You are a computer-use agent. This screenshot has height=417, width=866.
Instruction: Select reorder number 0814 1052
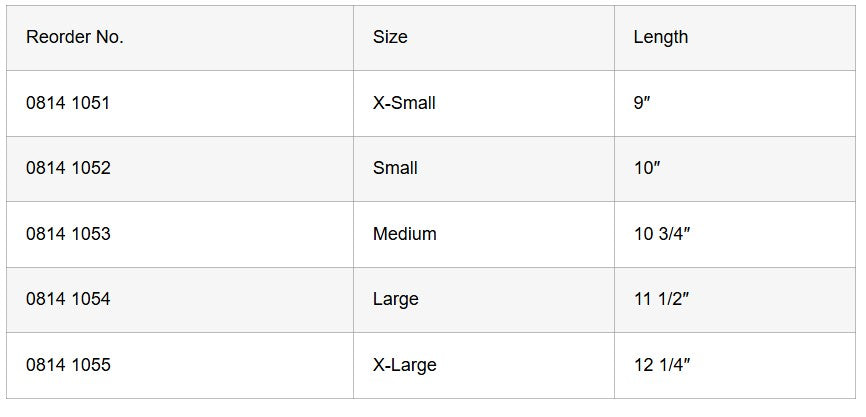click(x=68, y=168)
